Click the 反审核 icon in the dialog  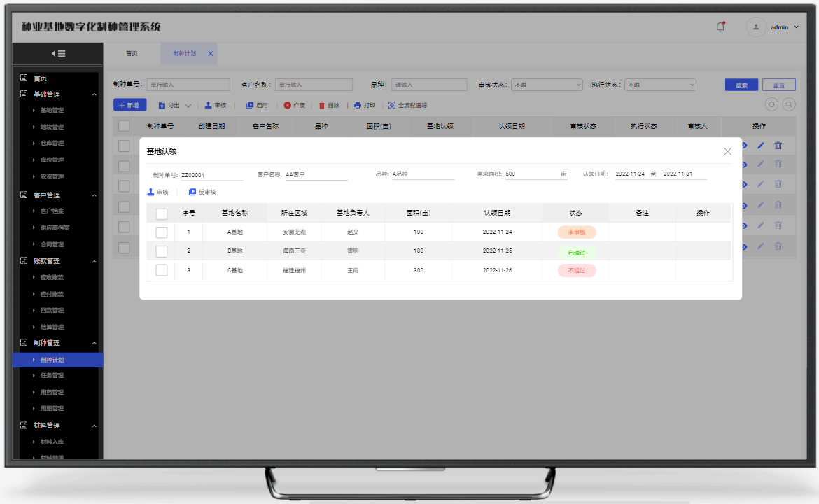pos(192,192)
